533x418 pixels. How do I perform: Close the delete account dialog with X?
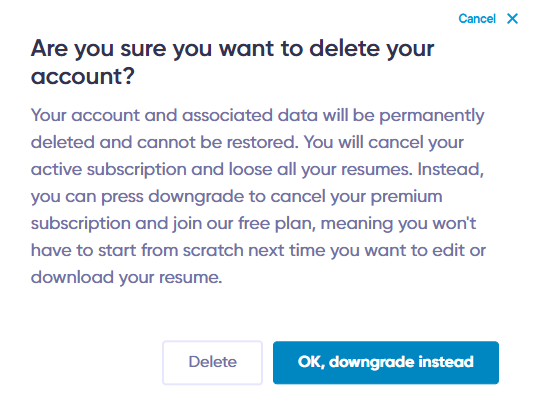tap(512, 18)
